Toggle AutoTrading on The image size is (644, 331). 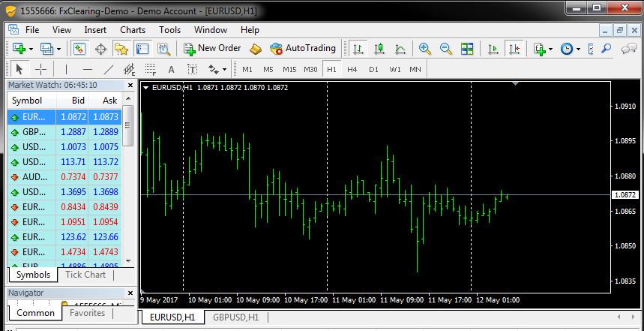tap(303, 48)
